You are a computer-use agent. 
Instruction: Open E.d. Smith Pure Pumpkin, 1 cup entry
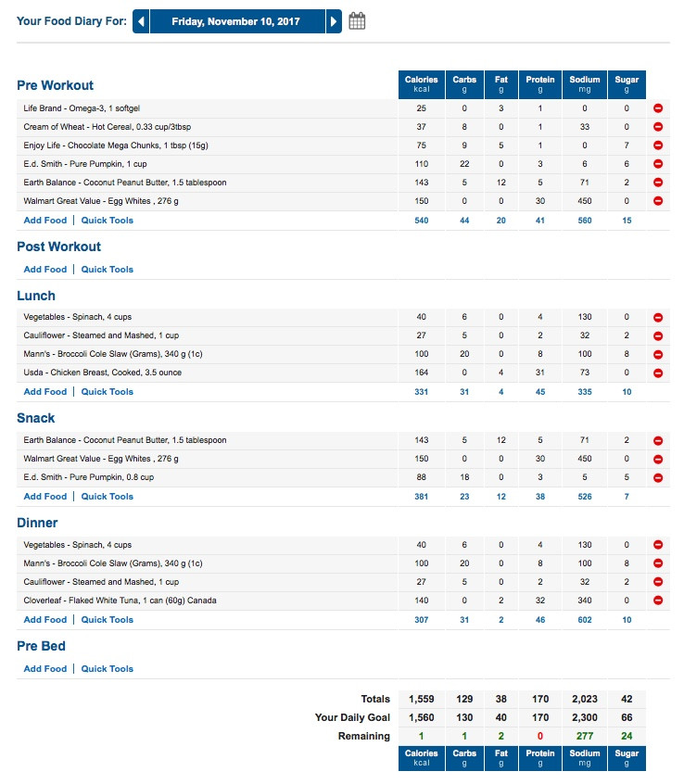[85, 164]
